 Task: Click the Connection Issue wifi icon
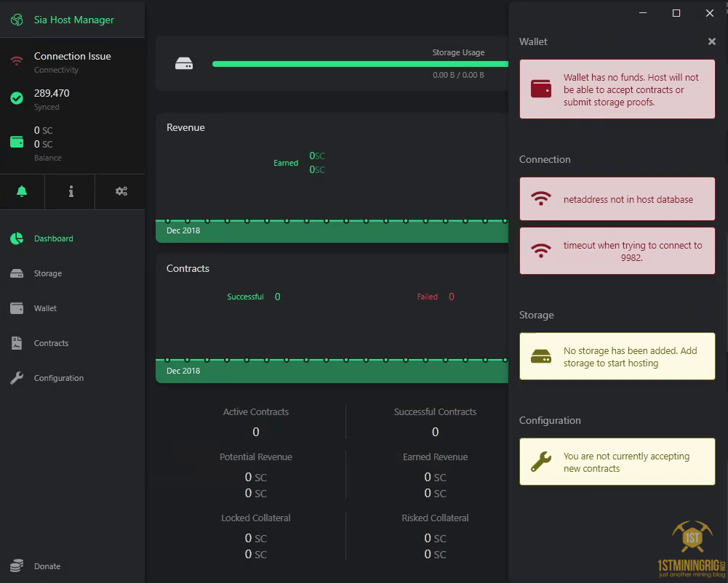point(17,60)
